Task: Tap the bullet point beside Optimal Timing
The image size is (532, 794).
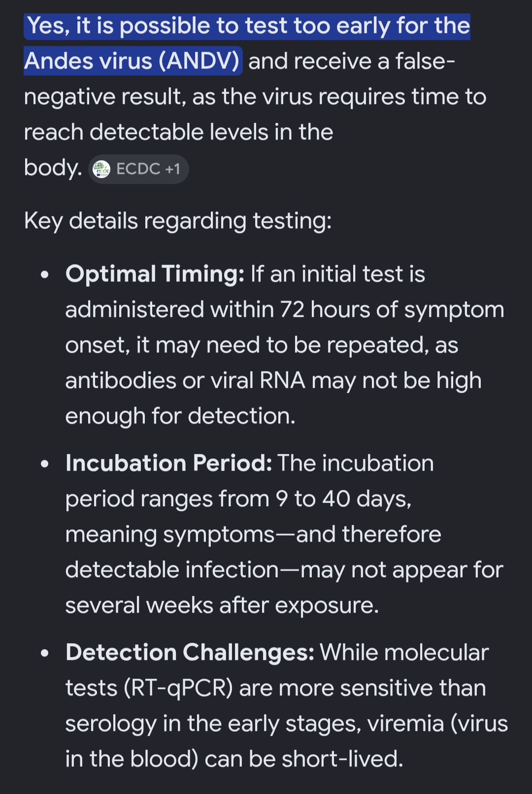Action: click(x=45, y=275)
